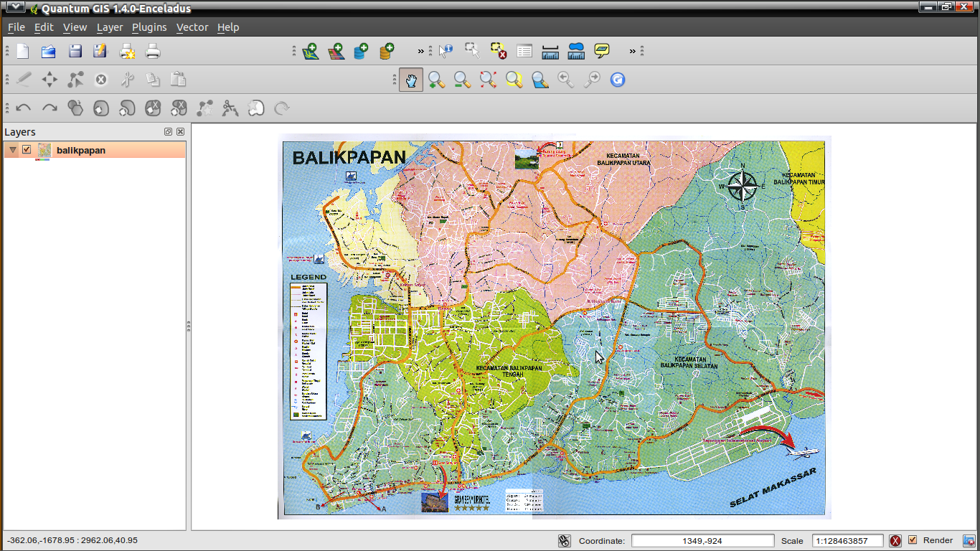Open the Vector menu
980x551 pixels.
pos(192,27)
